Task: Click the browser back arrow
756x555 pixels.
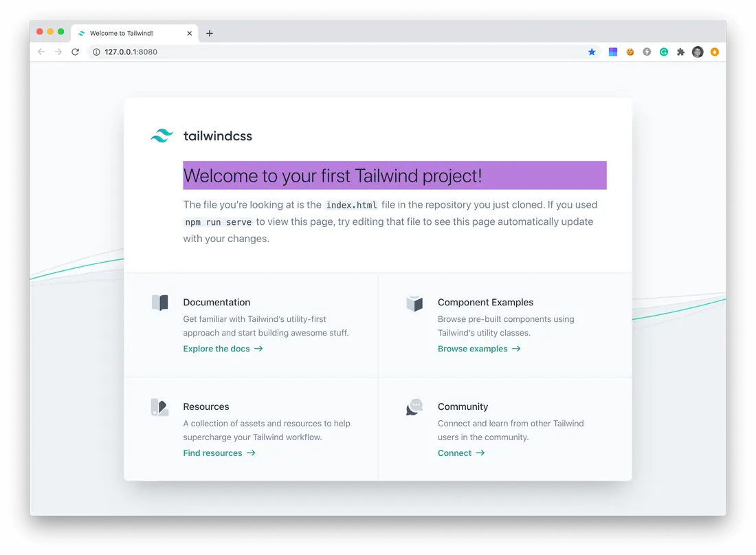Action: [x=41, y=52]
